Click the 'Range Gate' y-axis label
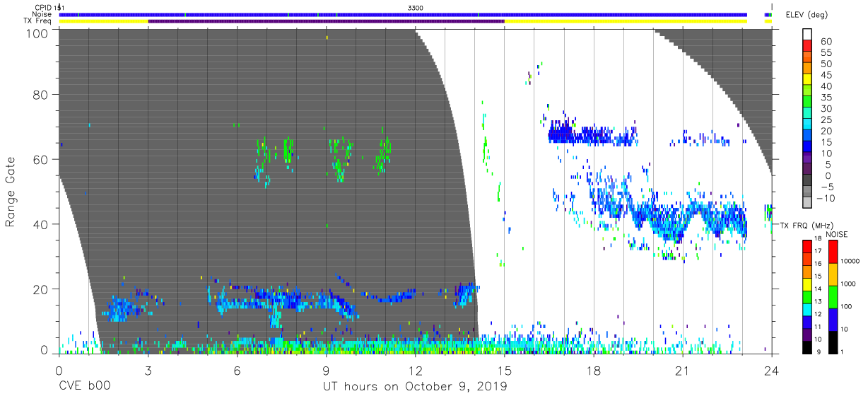This screenshot has width=868, height=401. pyautogui.click(x=11, y=192)
